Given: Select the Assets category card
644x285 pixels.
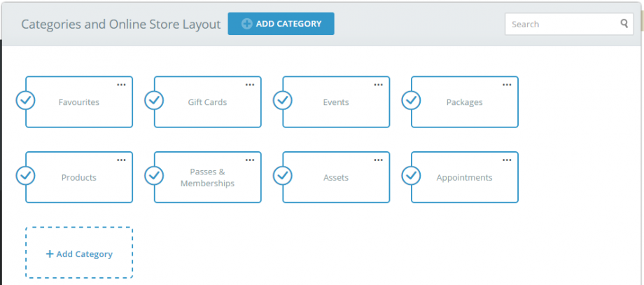Looking at the screenshot, I should [x=336, y=177].
